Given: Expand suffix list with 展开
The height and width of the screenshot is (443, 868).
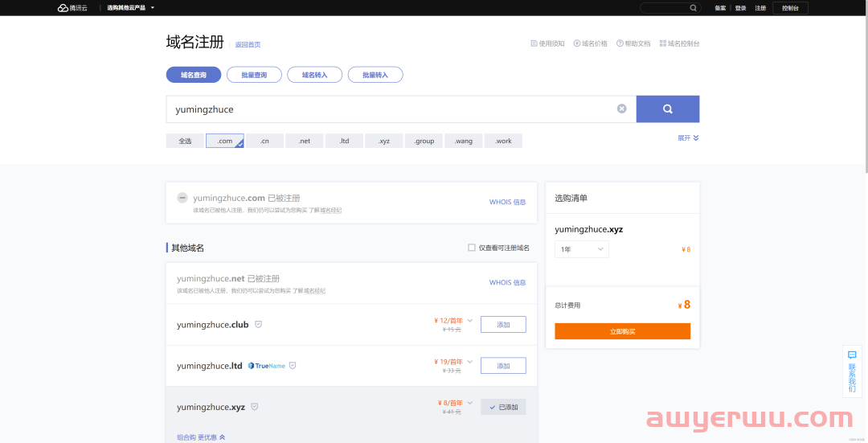Looking at the screenshot, I should point(688,137).
